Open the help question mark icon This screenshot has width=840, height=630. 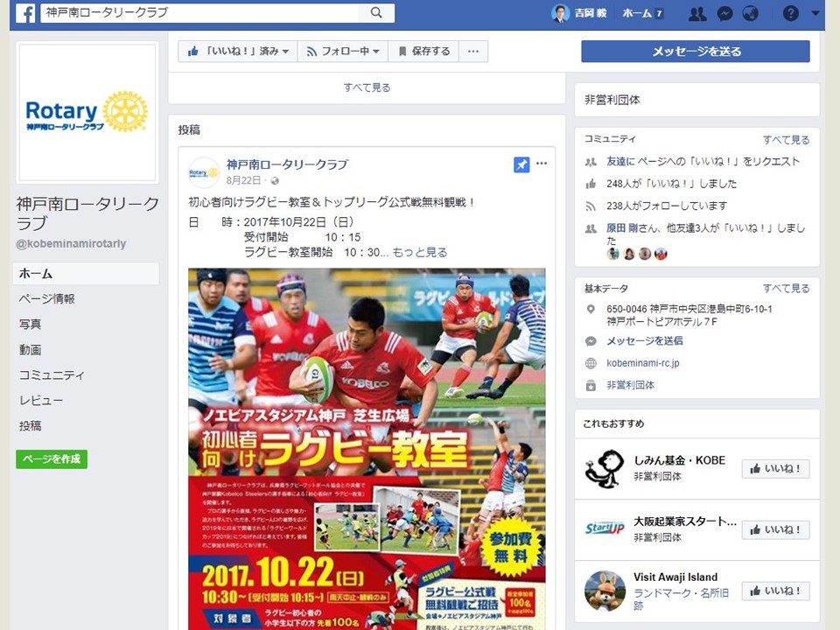point(791,13)
